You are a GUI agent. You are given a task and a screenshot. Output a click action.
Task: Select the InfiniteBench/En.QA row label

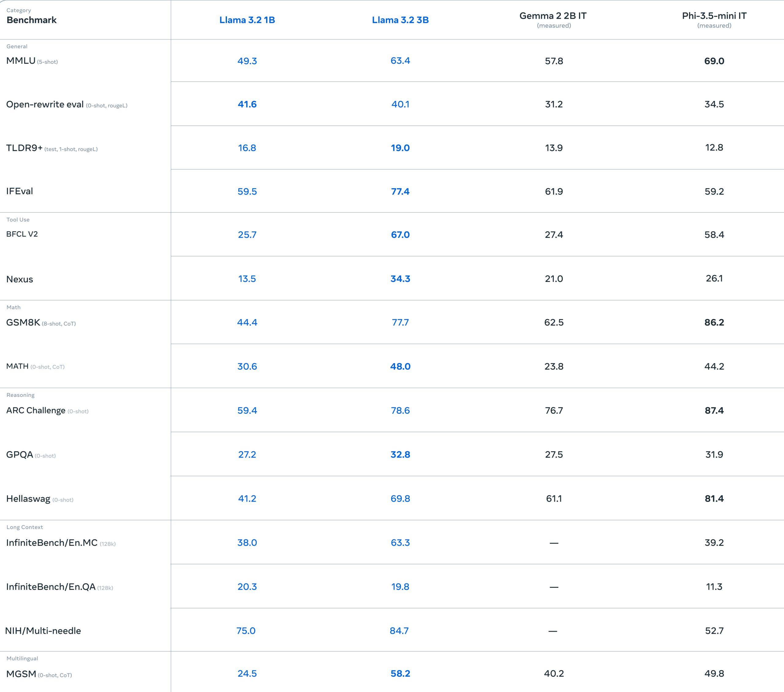point(59,587)
